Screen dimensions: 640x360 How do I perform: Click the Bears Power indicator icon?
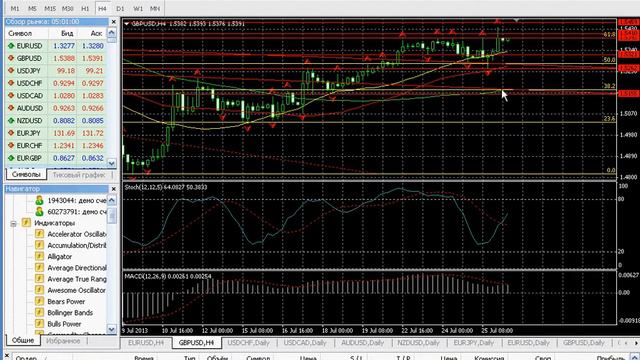click(x=39, y=301)
